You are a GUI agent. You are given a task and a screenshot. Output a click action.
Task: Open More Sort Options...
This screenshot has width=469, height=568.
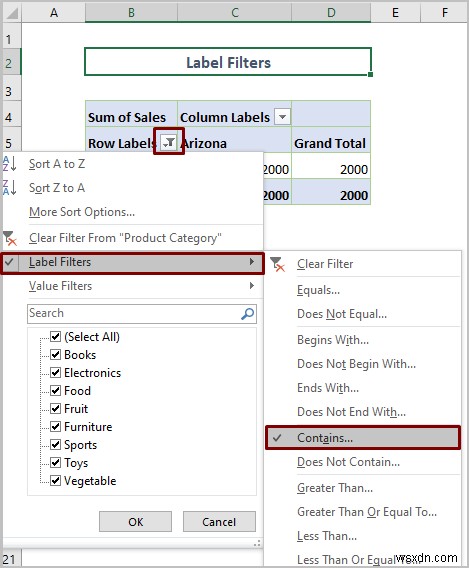click(133, 212)
